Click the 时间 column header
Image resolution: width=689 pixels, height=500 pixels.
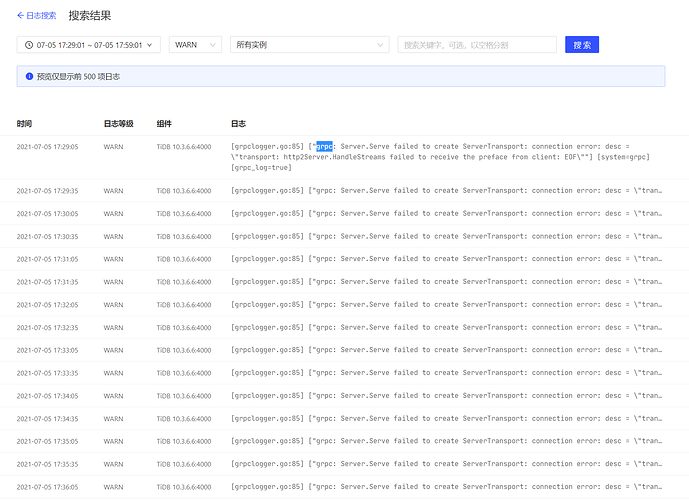pos(24,124)
